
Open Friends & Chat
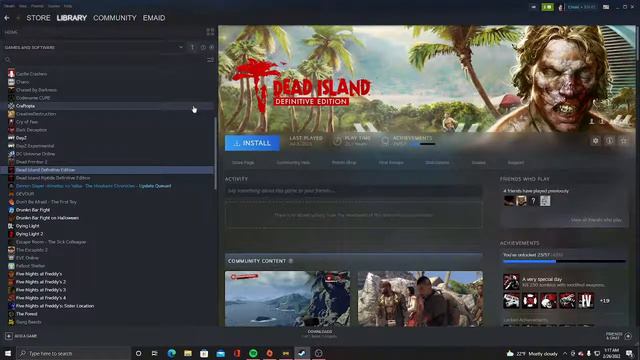(618, 336)
